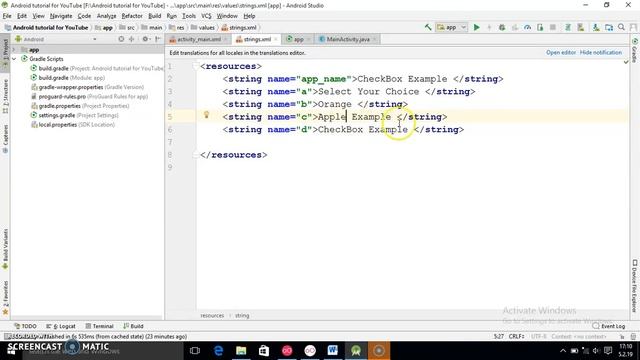This screenshot has width=640, height=360.
Task: Open Microsoft Edge from taskbar
Action: click(x=218, y=351)
